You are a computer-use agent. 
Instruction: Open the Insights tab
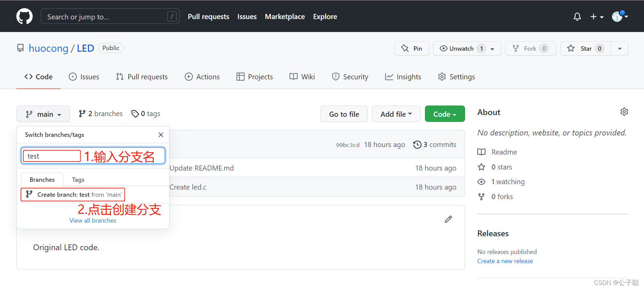(x=403, y=77)
